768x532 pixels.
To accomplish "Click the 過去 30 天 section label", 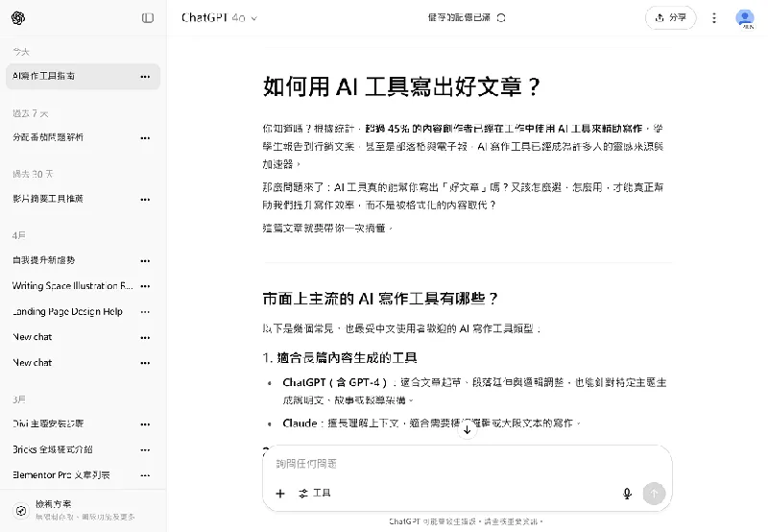I will [x=33, y=174].
